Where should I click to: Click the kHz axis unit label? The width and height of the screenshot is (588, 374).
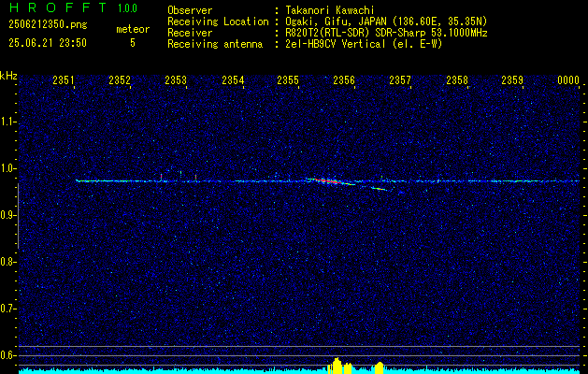pos(8,76)
